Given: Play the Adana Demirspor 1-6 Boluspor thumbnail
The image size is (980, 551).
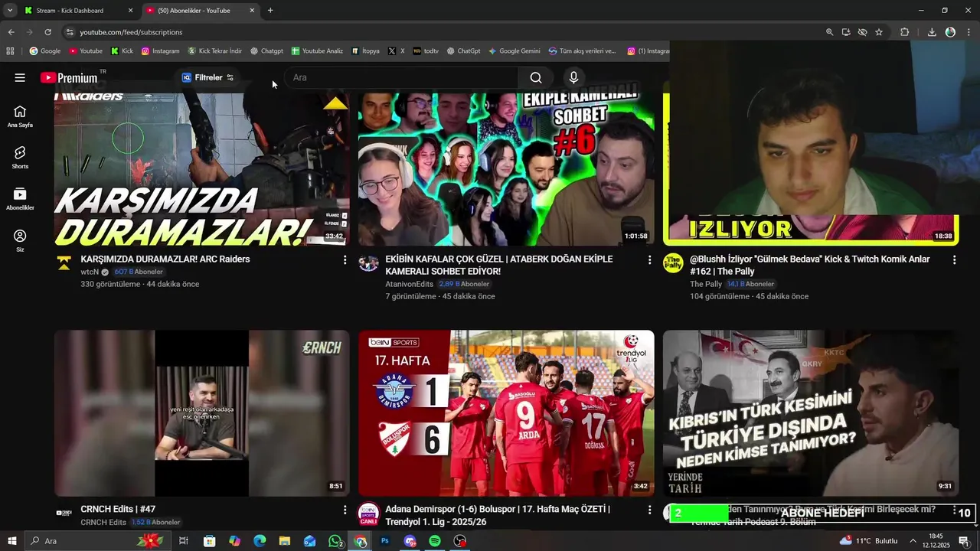Looking at the screenshot, I should pos(506,413).
